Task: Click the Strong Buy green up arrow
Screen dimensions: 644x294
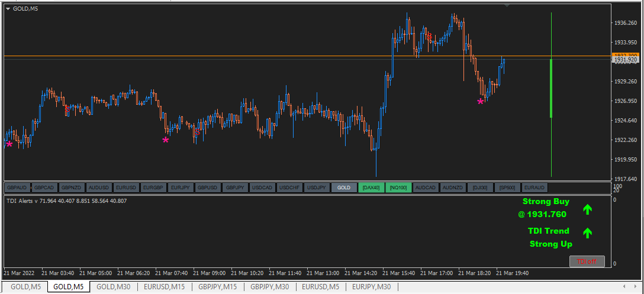Action: (x=587, y=209)
